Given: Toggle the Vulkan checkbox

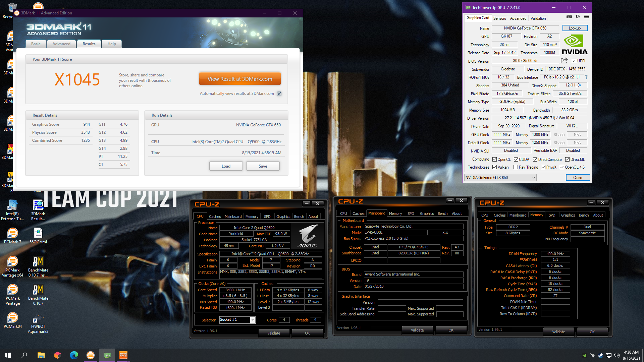Looking at the screenshot, I should point(494,167).
